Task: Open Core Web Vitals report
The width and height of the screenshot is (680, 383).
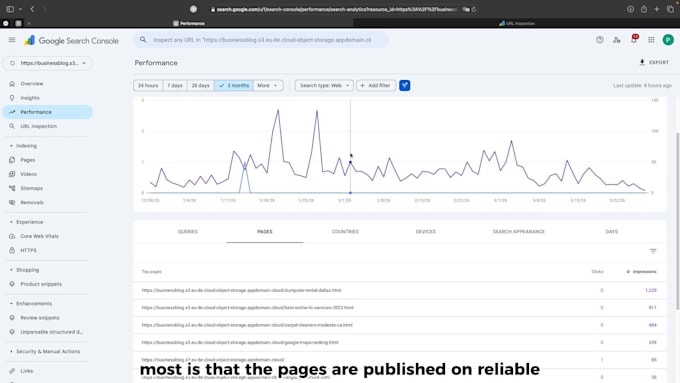Action: pyautogui.click(x=39, y=236)
